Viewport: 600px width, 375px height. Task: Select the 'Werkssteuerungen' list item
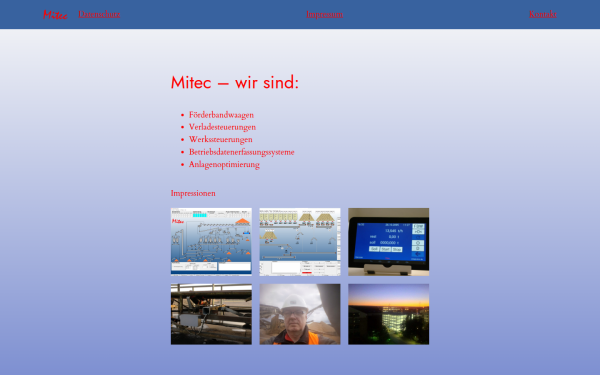point(220,139)
